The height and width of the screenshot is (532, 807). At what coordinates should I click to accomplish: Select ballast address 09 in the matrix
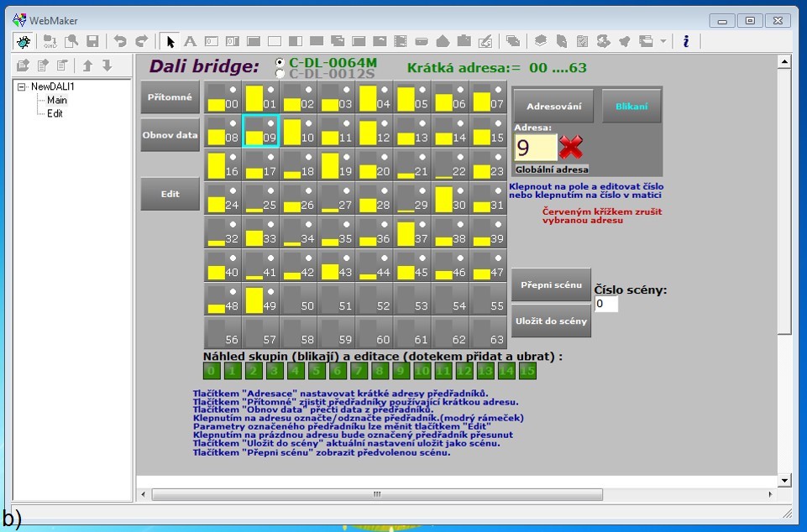pos(261,131)
